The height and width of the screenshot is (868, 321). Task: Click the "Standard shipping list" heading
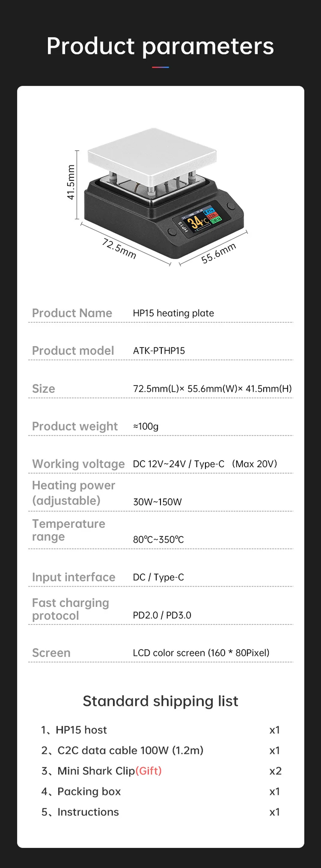[160, 701]
